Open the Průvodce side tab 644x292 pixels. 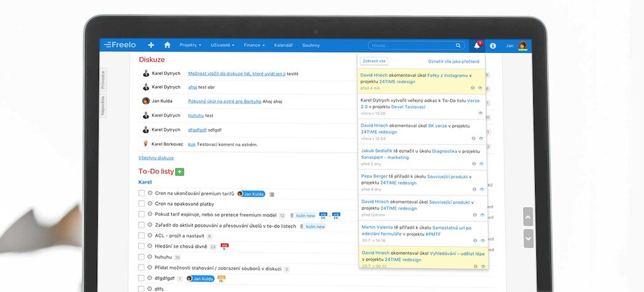(103, 80)
